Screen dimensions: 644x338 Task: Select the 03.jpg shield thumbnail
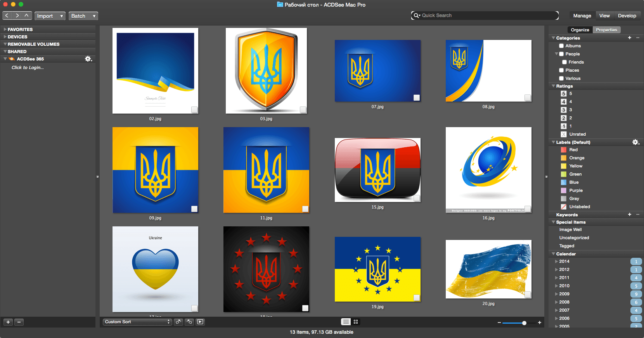266,71
